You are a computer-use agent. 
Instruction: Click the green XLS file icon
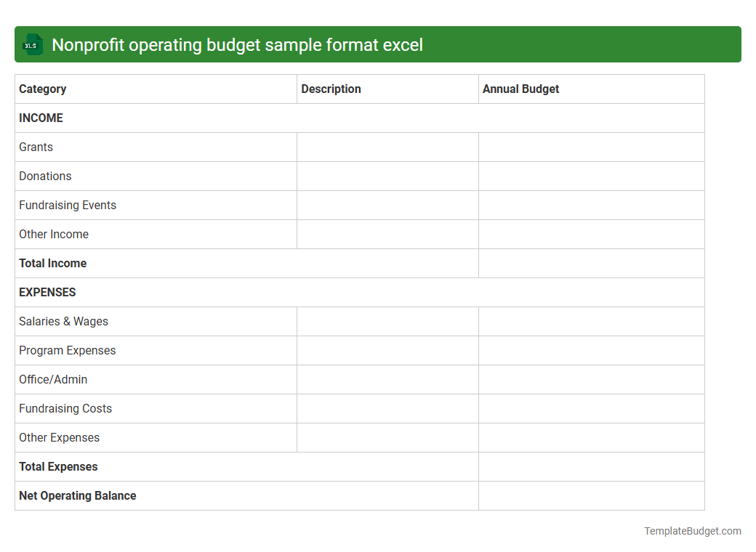tap(32, 44)
